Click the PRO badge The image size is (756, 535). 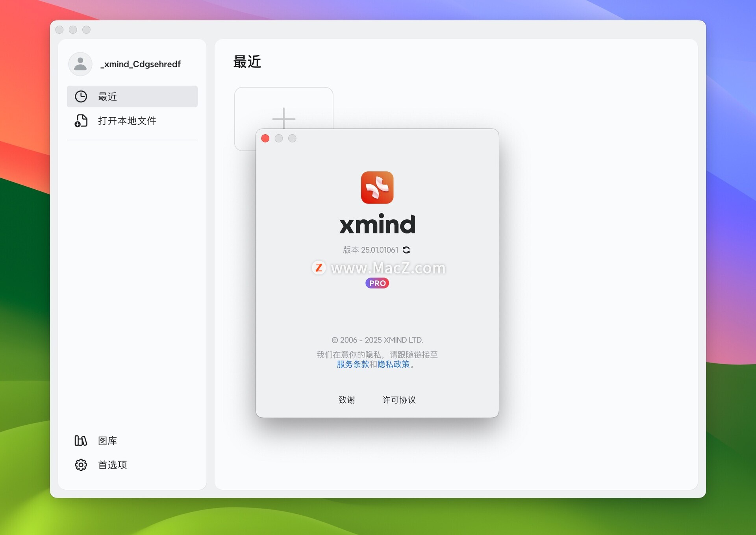point(377,283)
